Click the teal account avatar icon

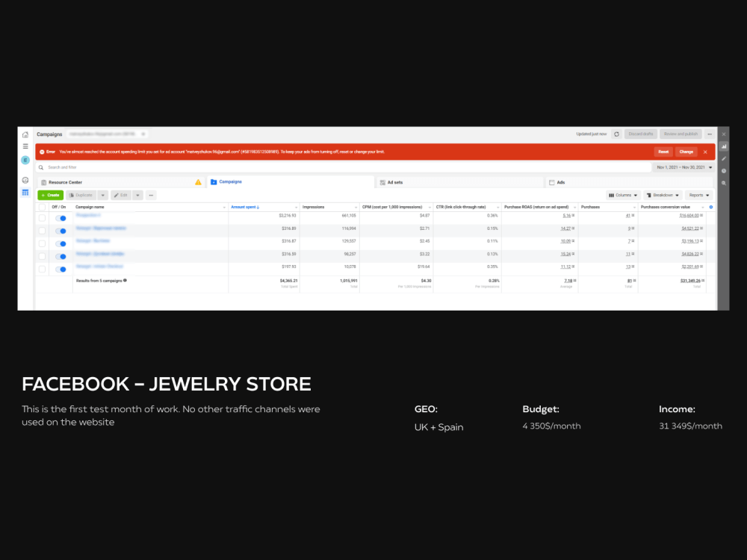(25, 160)
